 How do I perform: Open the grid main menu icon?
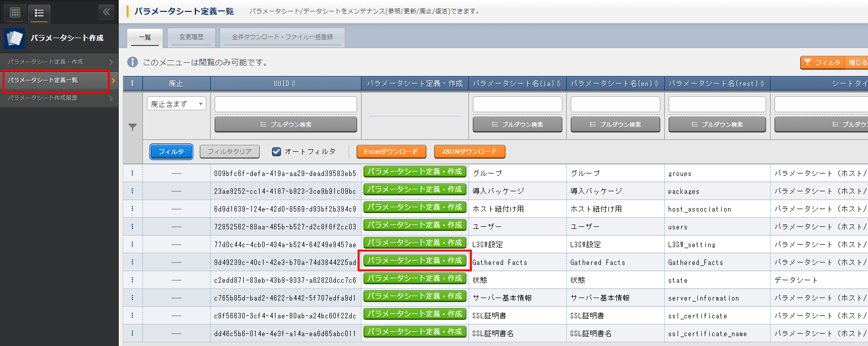click(x=15, y=12)
